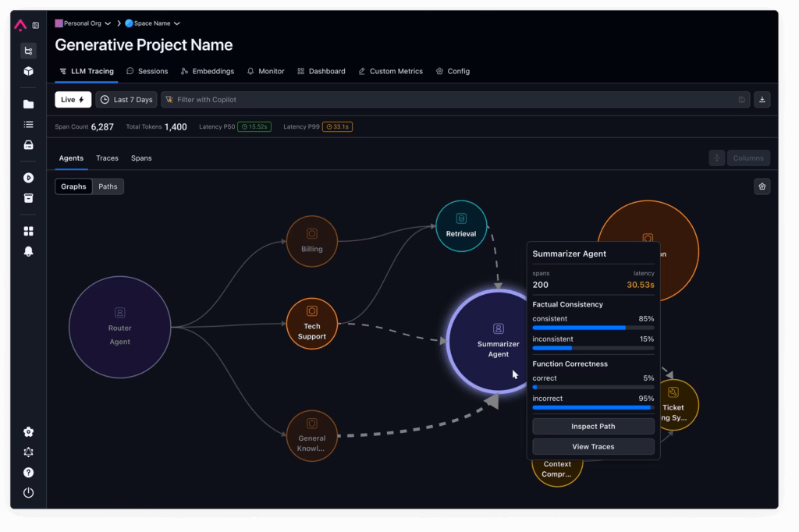The image size is (799, 532).
Task: Open the Dashboard tab
Action: tap(321, 71)
